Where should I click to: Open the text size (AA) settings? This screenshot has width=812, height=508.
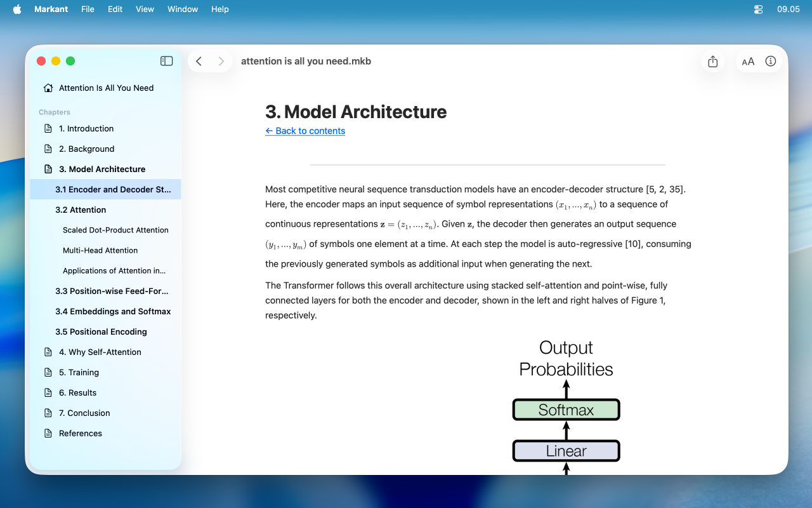tap(748, 61)
